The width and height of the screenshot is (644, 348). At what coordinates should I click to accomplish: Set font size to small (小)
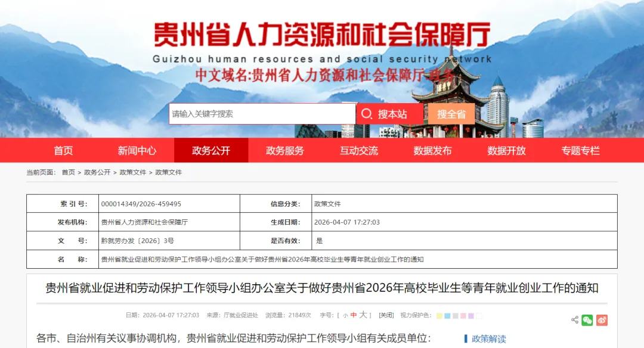coord(345,315)
